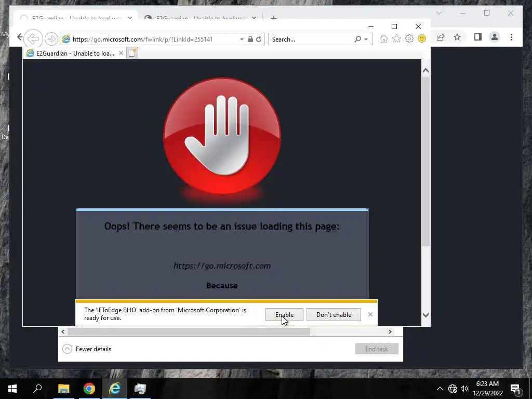Open Tools gear menu in Internet Explorer
The height and width of the screenshot is (399, 532).
pyautogui.click(x=409, y=38)
